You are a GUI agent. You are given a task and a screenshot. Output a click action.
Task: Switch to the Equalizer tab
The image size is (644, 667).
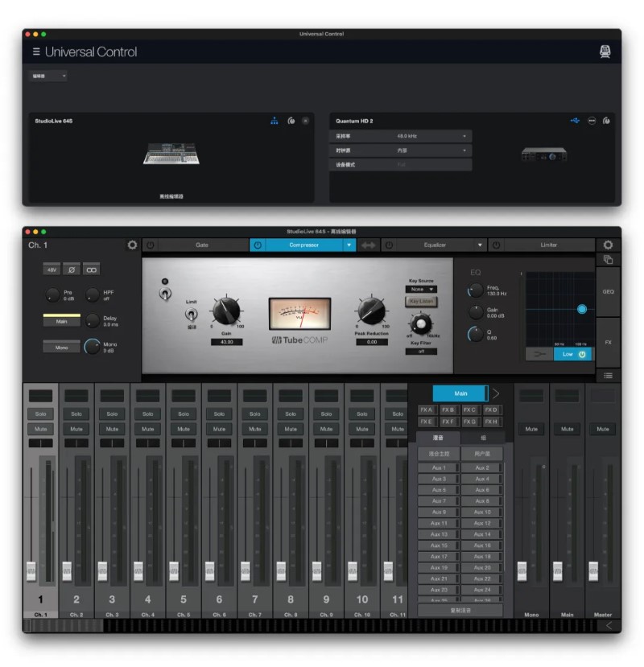435,245
